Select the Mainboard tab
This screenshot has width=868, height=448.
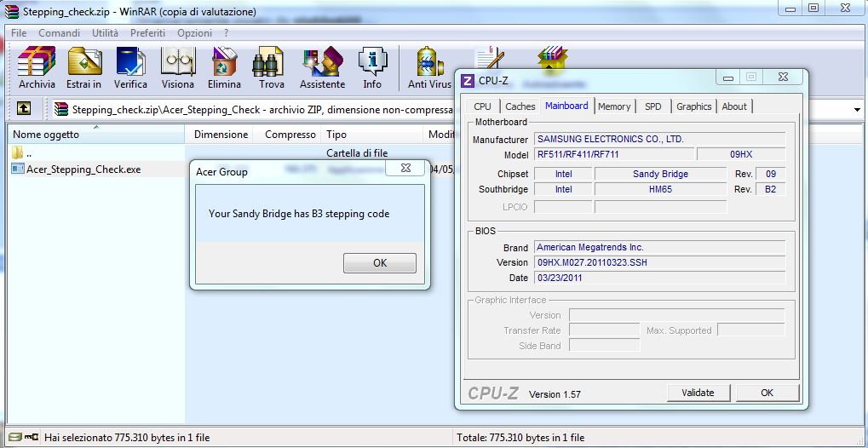(x=566, y=106)
